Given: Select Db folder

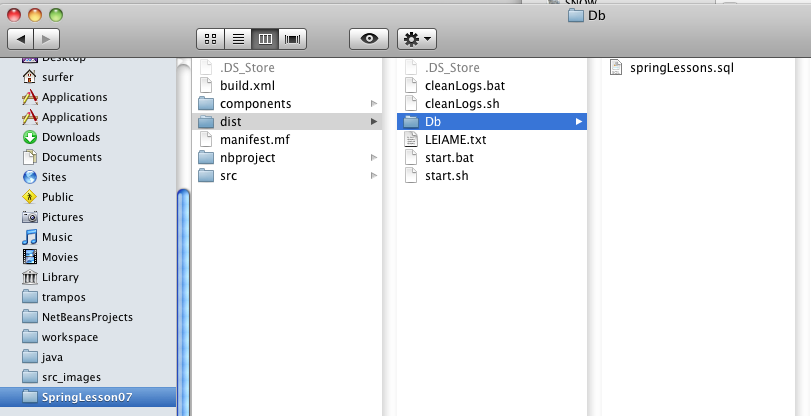Looking at the screenshot, I should 492,122.
